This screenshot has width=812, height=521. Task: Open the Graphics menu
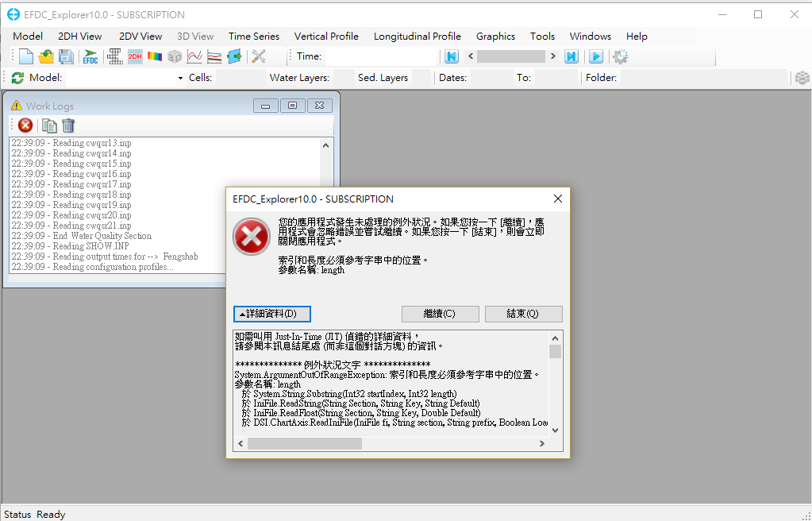tap(495, 37)
